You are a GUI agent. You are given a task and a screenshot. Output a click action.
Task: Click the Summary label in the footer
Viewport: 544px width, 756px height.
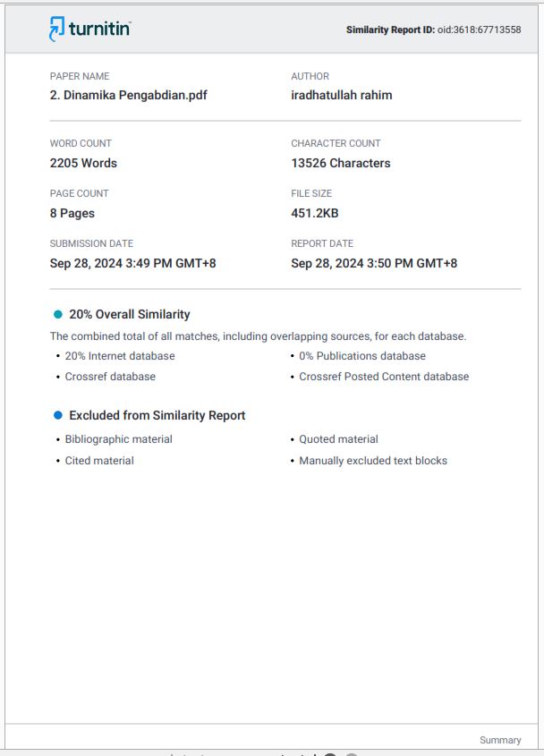tap(500, 740)
